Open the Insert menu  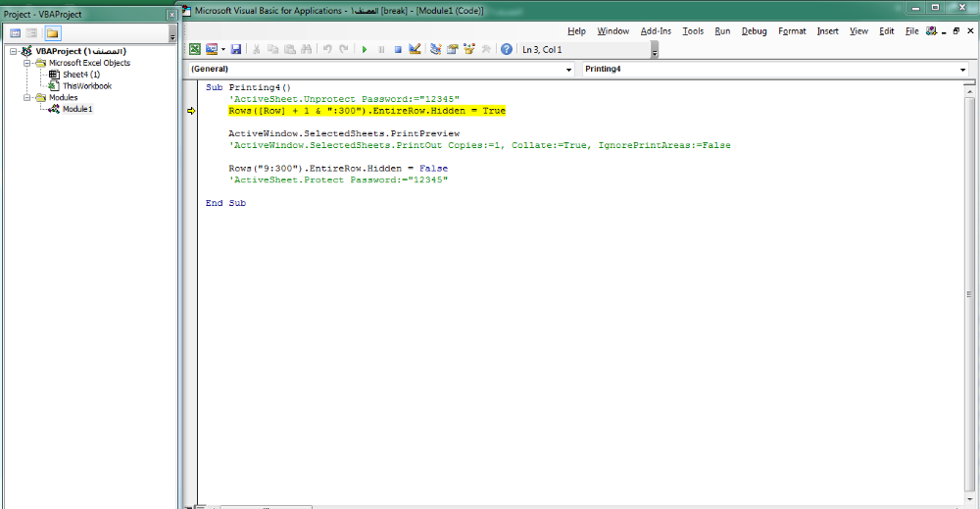pos(827,30)
